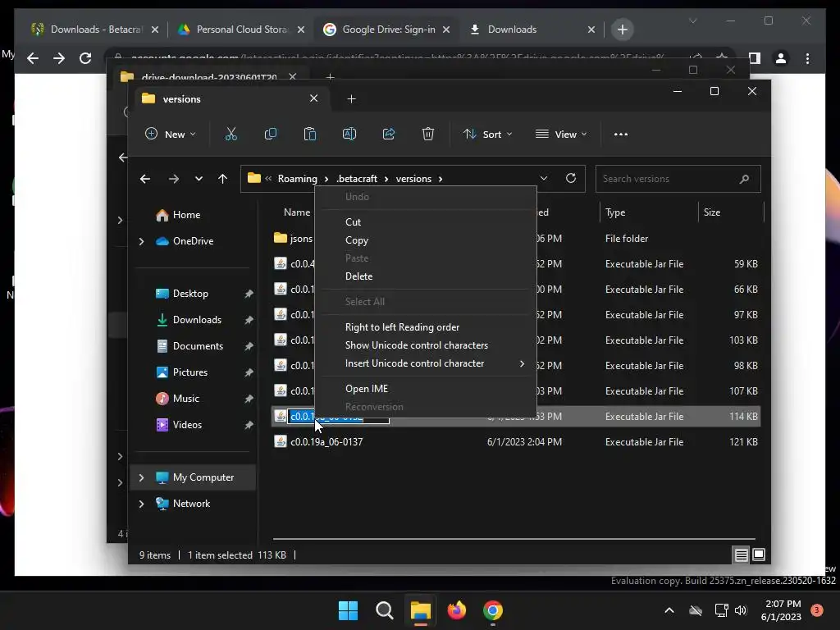Open taskbar Search
Image resolution: width=840 pixels, height=630 pixels.
pos(384,610)
